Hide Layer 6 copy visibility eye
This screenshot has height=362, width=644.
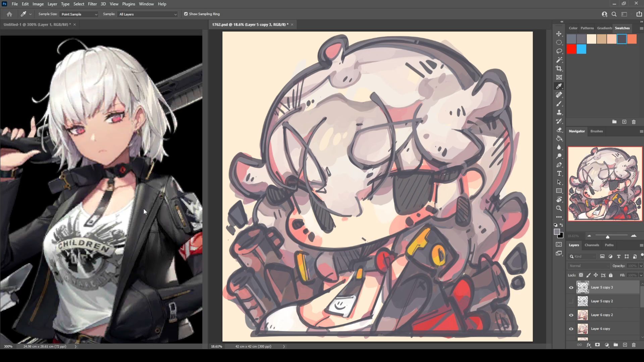coord(571,329)
